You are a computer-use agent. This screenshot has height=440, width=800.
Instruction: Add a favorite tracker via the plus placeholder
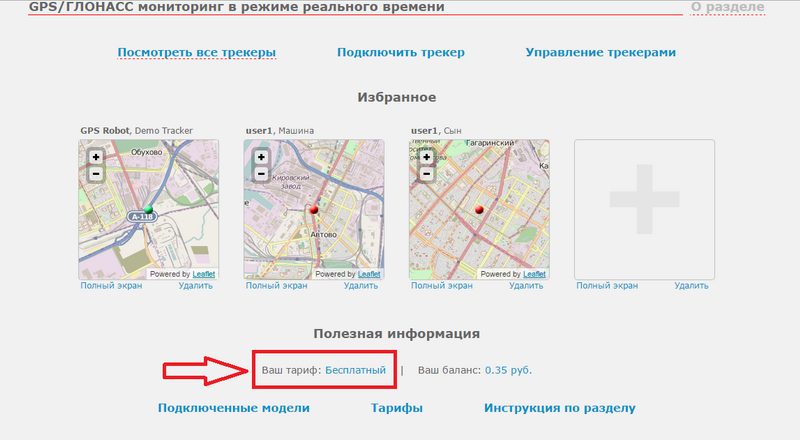point(644,209)
